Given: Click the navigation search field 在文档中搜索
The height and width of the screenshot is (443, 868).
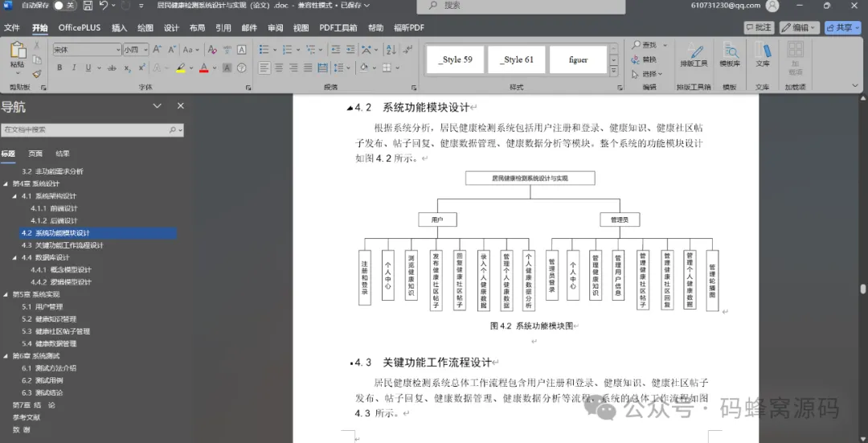Looking at the screenshot, I should (x=92, y=129).
